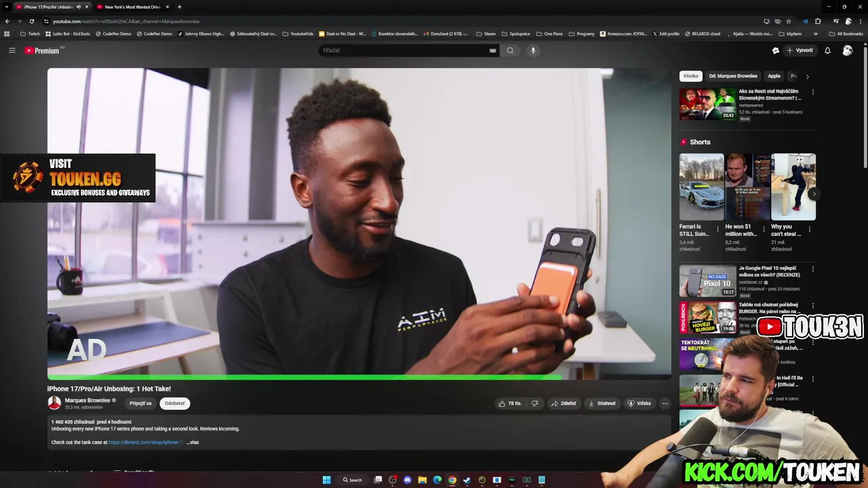Viewport: 868px width, 488px height.
Task: Click the YouTube search field
Action: coord(403,50)
